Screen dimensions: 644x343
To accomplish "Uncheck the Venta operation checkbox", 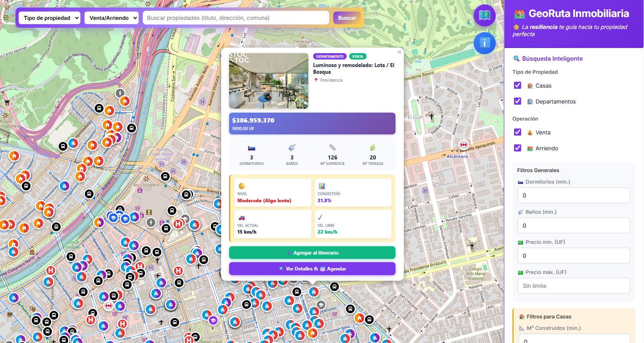I will pyautogui.click(x=518, y=132).
